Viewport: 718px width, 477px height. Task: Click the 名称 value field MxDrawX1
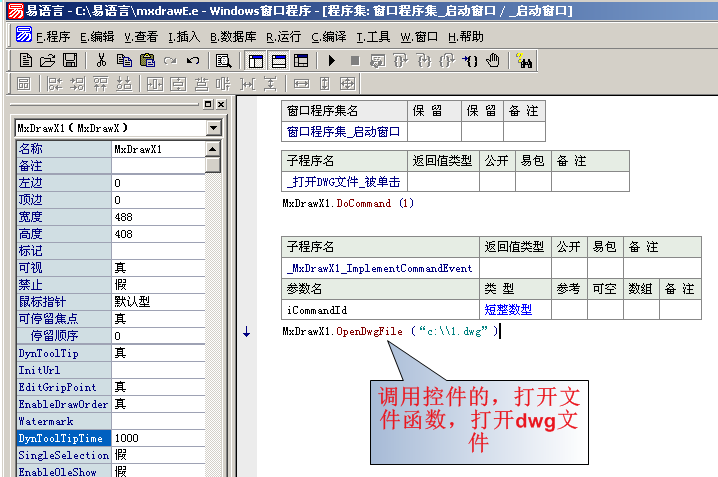pos(158,149)
